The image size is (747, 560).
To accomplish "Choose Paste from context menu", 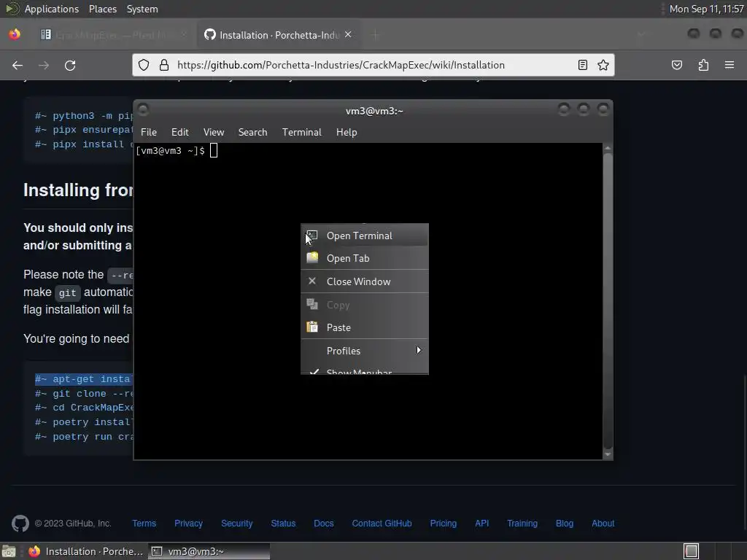I will point(365,327).
